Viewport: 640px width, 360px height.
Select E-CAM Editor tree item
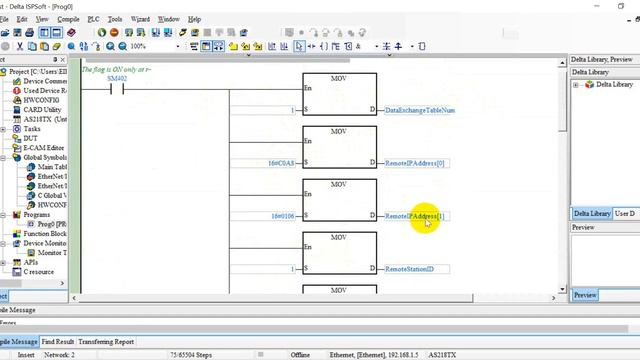click(x=43, y=148)
